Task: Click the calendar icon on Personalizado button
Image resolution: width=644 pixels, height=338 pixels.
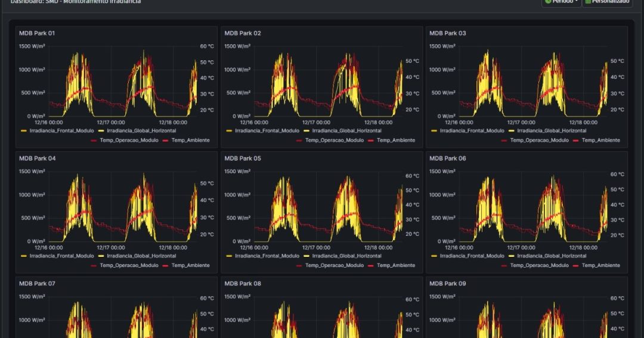Action: pyautogui.click(x=588, y=2)
